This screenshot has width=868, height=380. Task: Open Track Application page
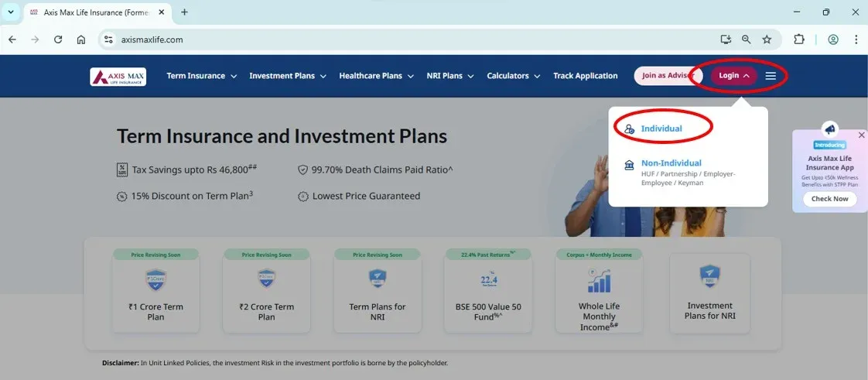click(x=585, y=76)
